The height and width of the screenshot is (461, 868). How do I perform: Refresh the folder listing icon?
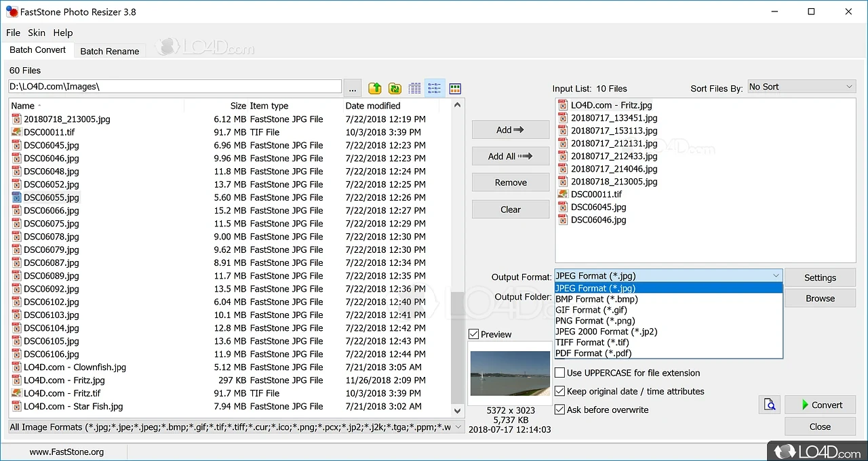coord(395,88)
